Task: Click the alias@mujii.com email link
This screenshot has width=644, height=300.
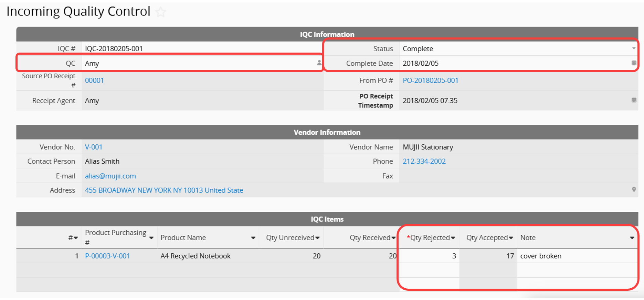Action: tap(110, 176)
